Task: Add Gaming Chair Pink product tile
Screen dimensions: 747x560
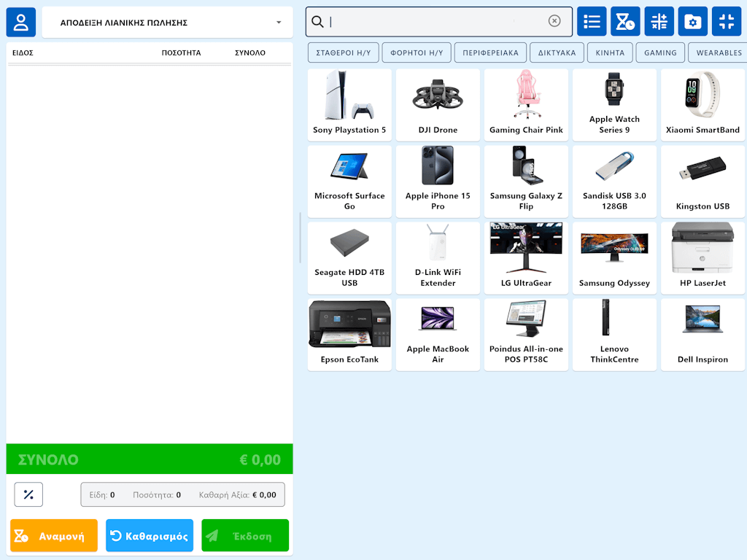Action: tap(527, 105)
